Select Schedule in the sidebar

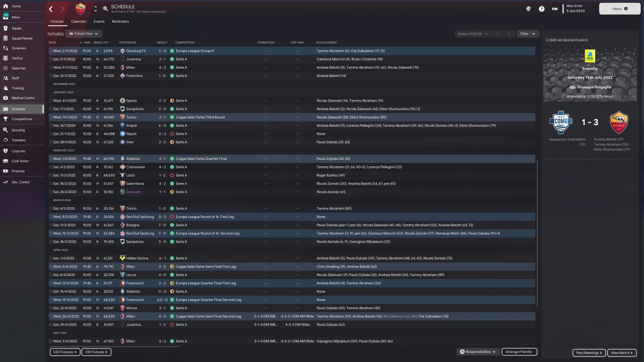coord(22,109)
